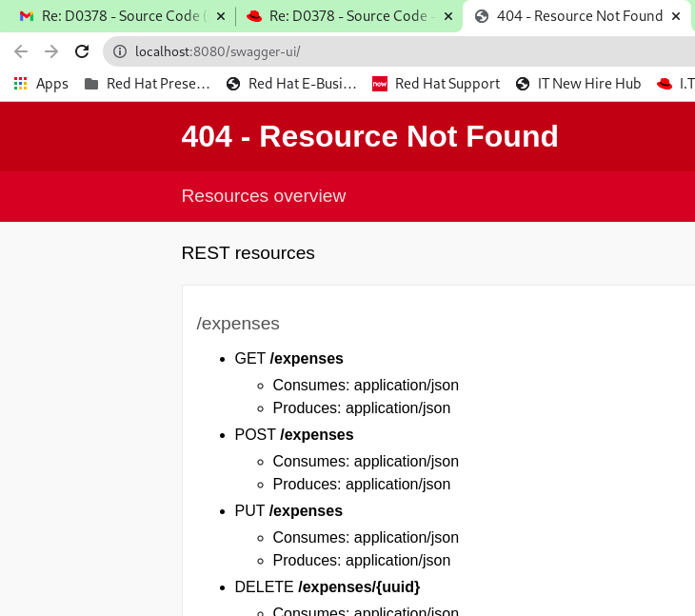The height and width of the screenshot is (616, 695).
Task: Click the /expenses section heading
Action: 238,324
